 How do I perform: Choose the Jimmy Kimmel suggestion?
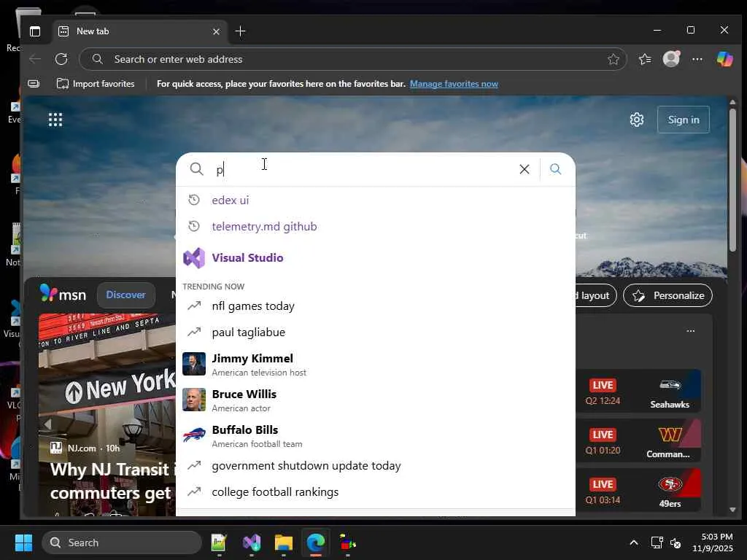(376, 365)
